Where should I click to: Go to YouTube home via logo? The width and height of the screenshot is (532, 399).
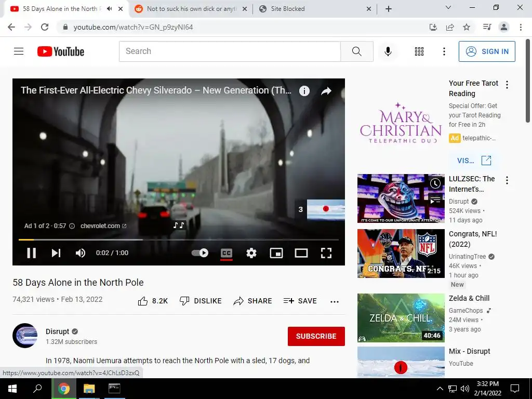pos(61,51)
